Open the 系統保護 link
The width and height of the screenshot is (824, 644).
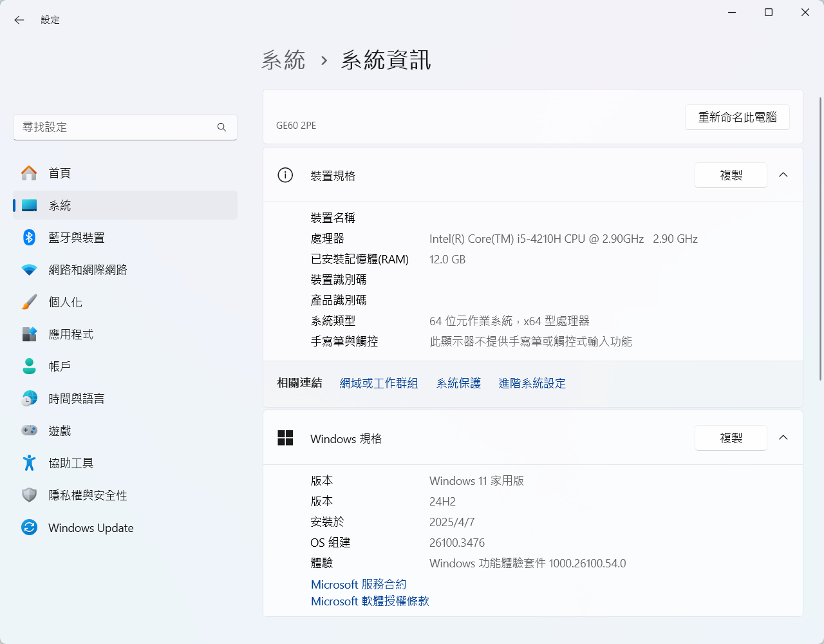pyautogui.click(x=458, y=383)
